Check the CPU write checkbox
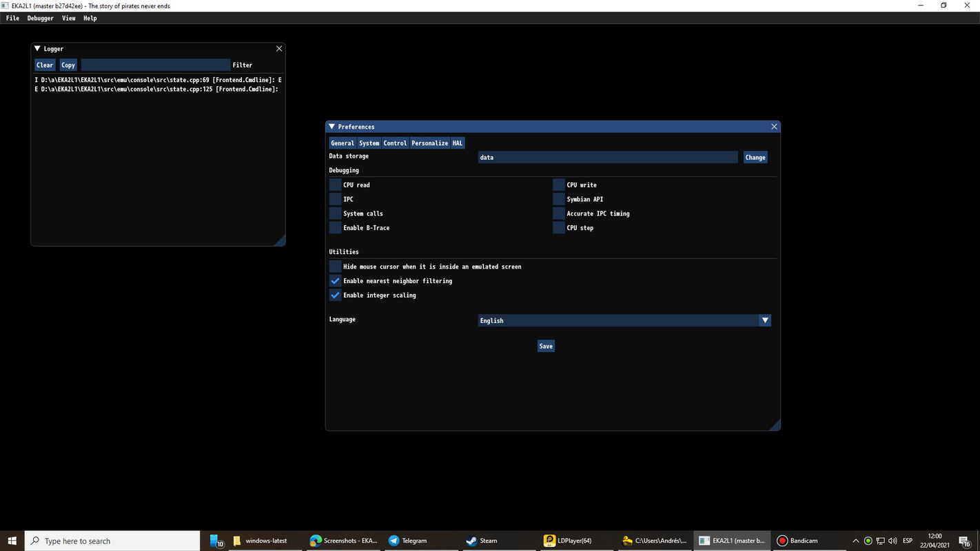980x551 pixels. (x=559, y=185)
